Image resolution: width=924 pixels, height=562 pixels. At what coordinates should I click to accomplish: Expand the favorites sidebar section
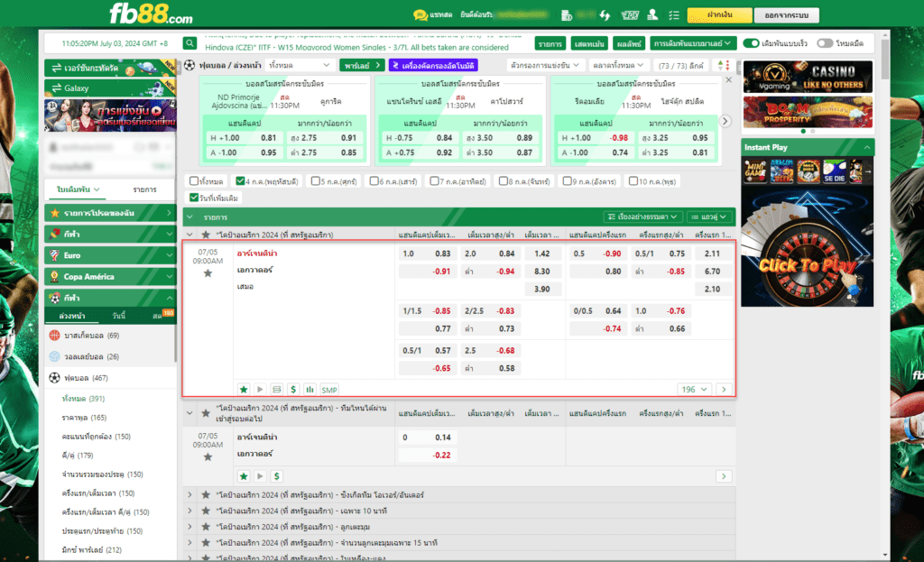click(110, 213)
